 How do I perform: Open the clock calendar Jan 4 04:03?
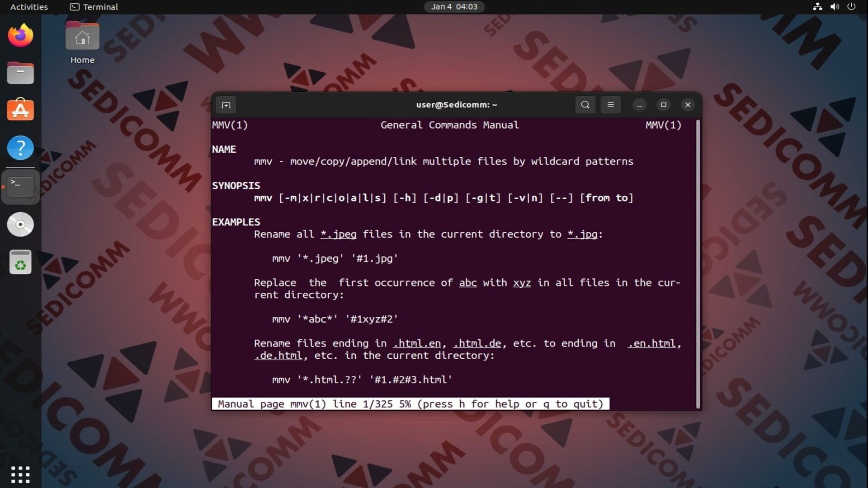click(x=454, y=7)
